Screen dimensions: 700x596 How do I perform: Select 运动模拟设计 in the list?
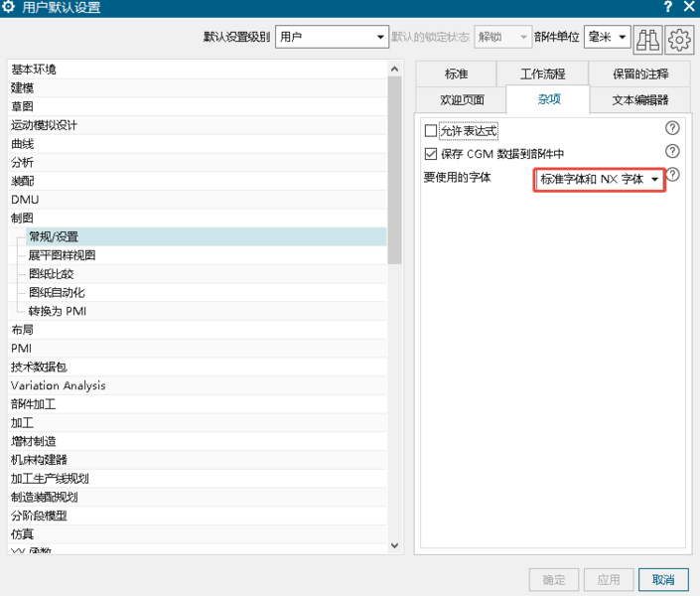coord(198,125)
